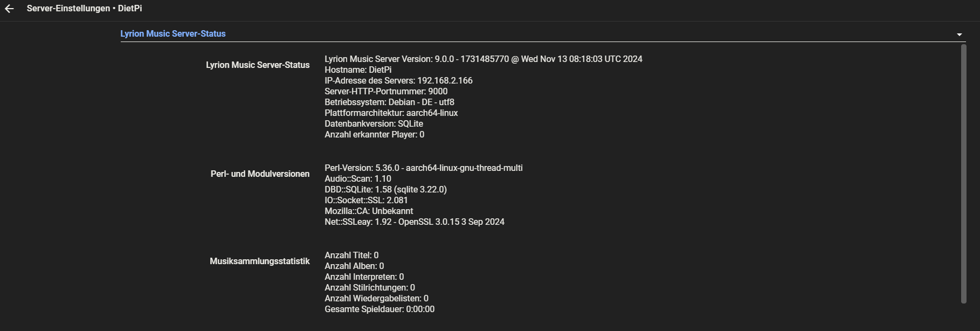Select 'IO::Socket::SSL: 2.081'
The height and width of the screenshot is (331, 980).
366,201
